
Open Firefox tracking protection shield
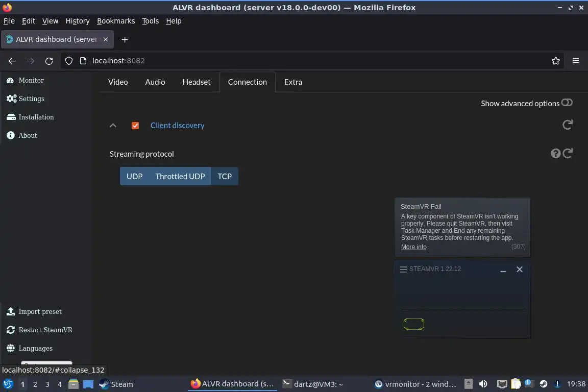pos(68,61)
